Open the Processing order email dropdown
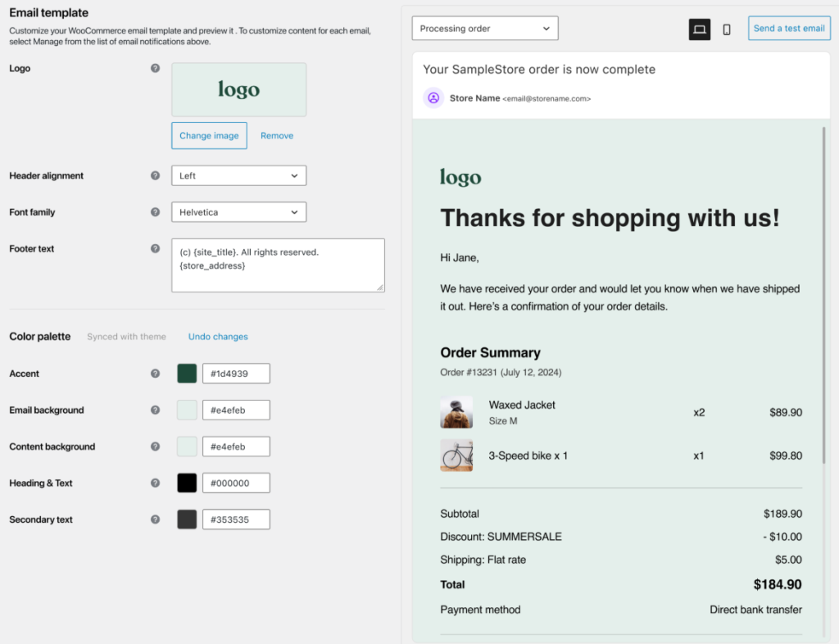The width and height of the screenshot is (839, 644). click(484, 28)
